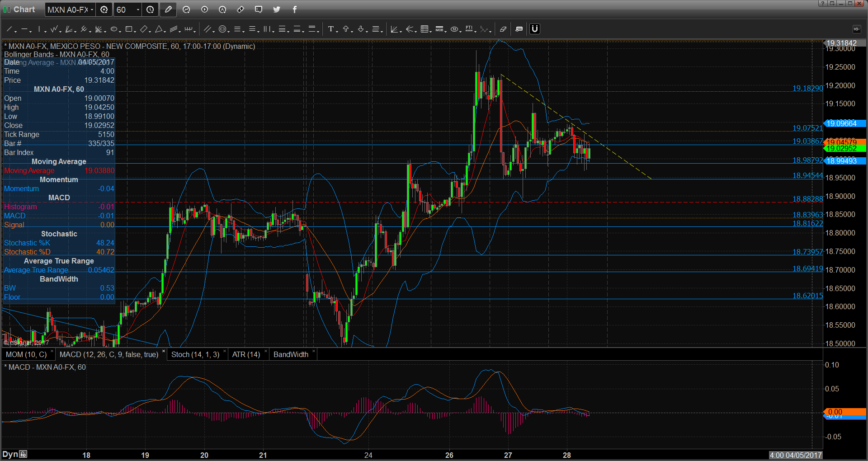Image resolution: width=868 pixels, height=461 pixels.
Task: Click the PTI tool icon
Action: 469,29
